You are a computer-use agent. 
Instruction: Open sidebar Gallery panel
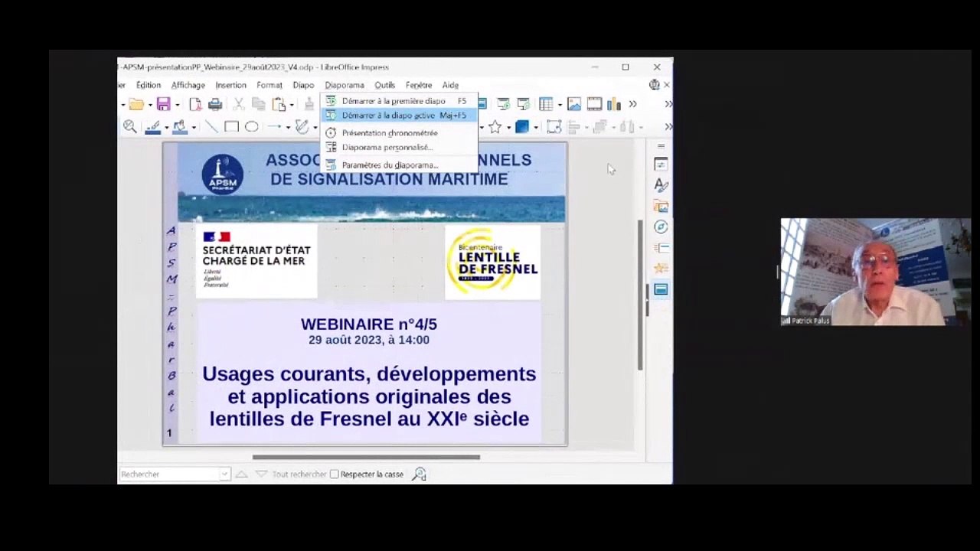[661, 206]
